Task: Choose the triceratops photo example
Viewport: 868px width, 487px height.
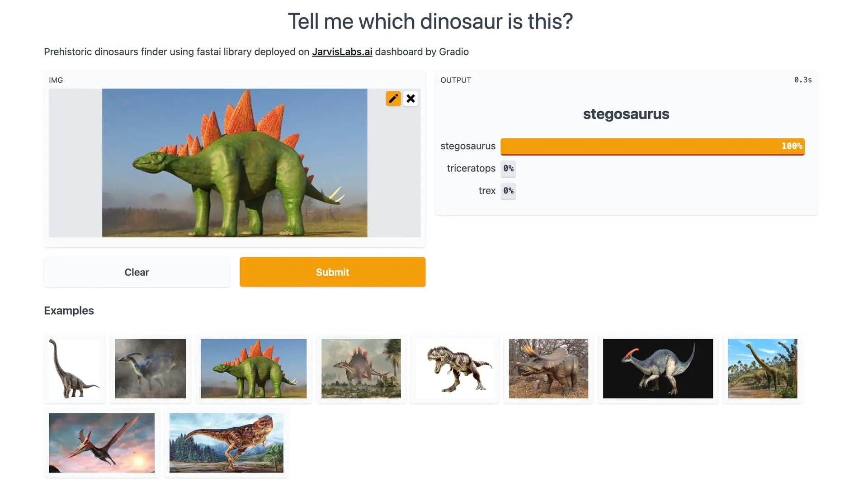Action: point(548,369)
